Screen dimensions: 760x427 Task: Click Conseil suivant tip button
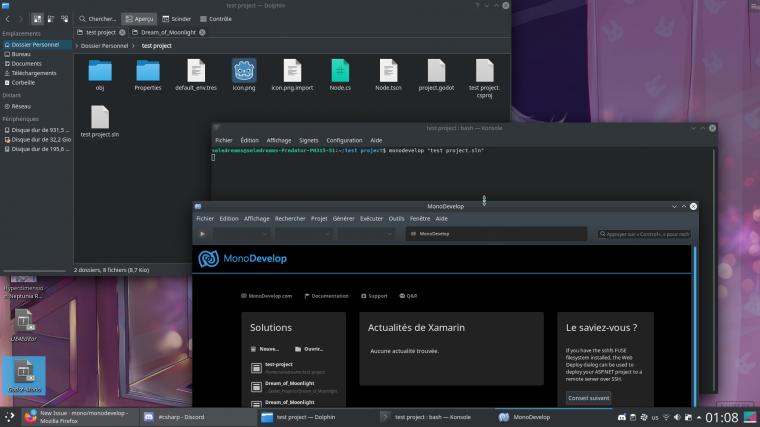(x=588, y=398)
